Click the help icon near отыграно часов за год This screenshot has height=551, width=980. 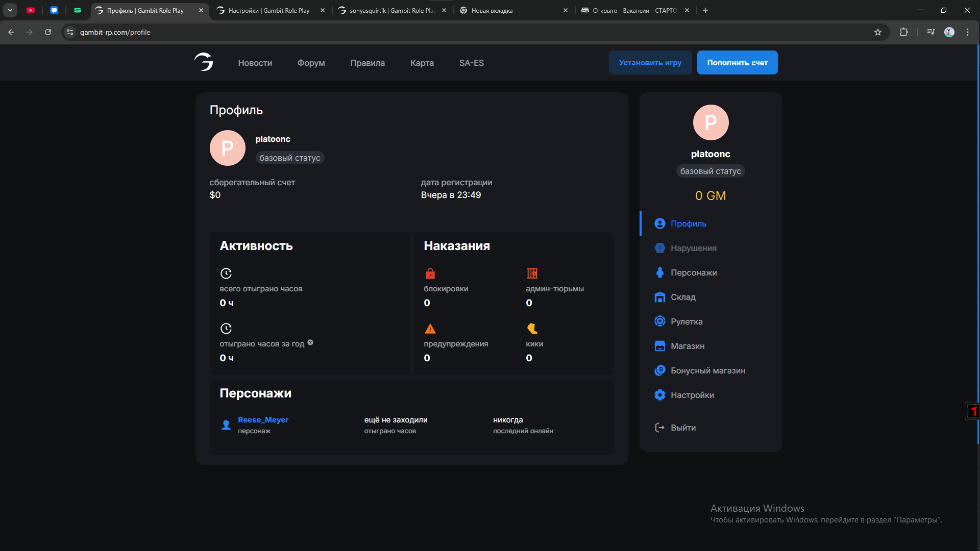(x=310, y=343)
